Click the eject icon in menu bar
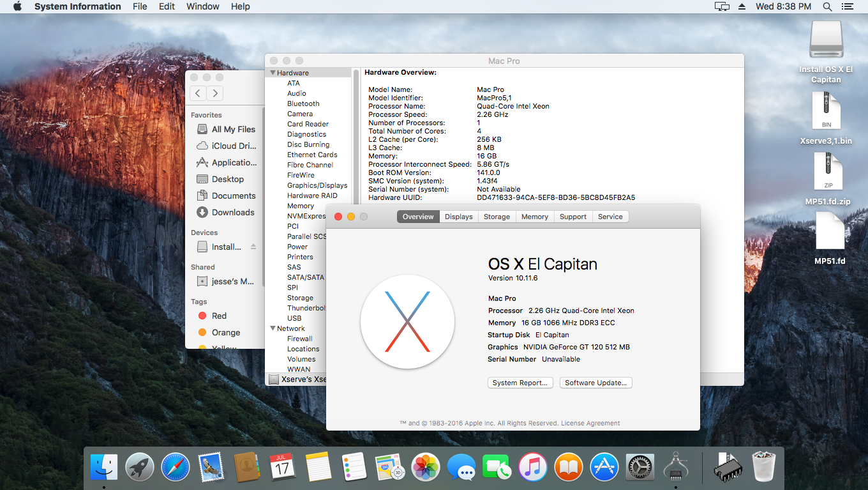868x490 pixels. click(x=742, y=6)
